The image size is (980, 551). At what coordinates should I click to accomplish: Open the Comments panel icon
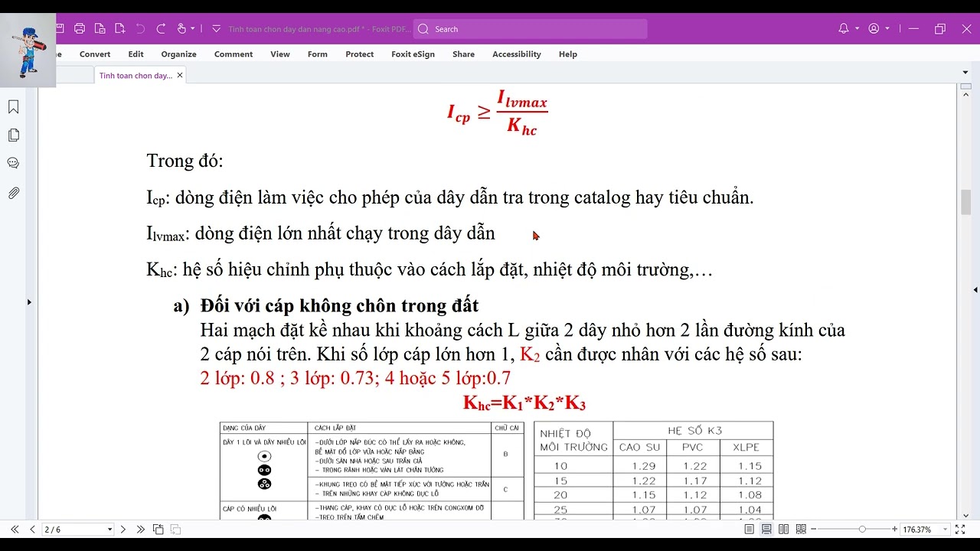click(13, 163)
